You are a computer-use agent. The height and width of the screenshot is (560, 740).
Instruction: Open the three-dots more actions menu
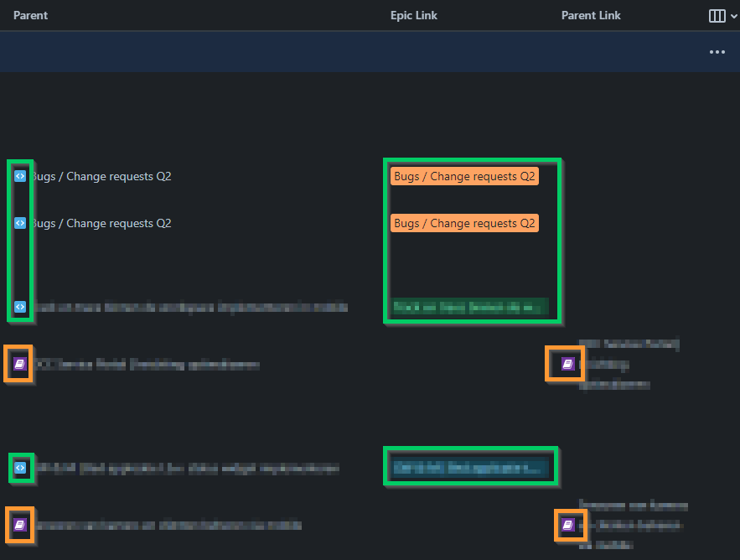pos(717,52)
